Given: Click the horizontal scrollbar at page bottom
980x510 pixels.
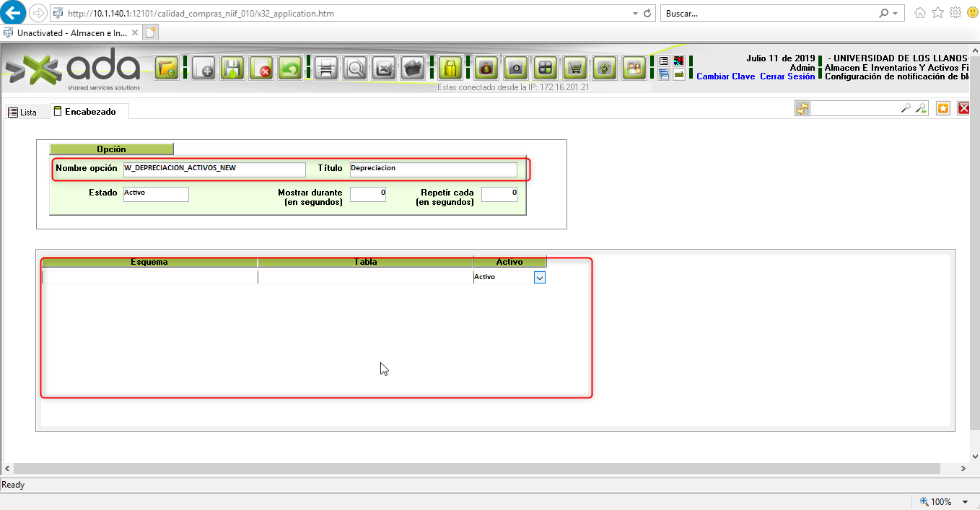Looking at the screenshot, I should [476, 469].
